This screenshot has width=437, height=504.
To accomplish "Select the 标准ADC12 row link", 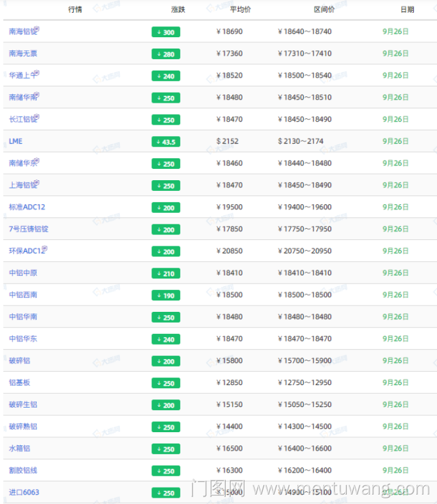I will [27, 207].
